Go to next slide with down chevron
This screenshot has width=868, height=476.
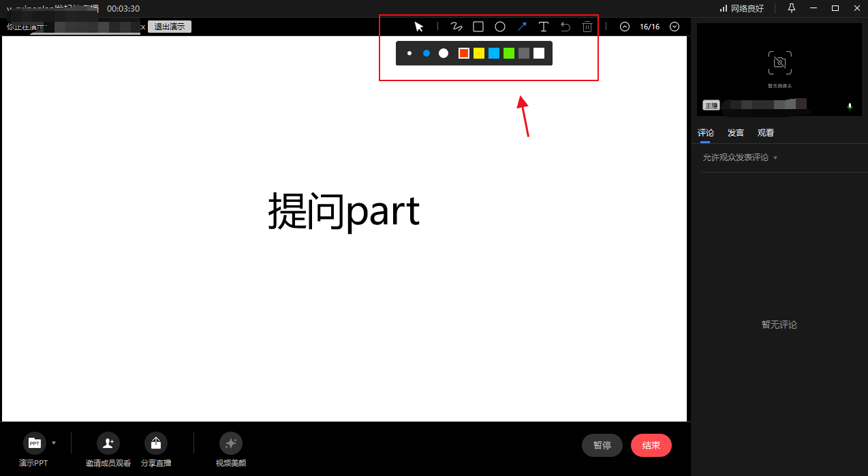coord(674,26)
